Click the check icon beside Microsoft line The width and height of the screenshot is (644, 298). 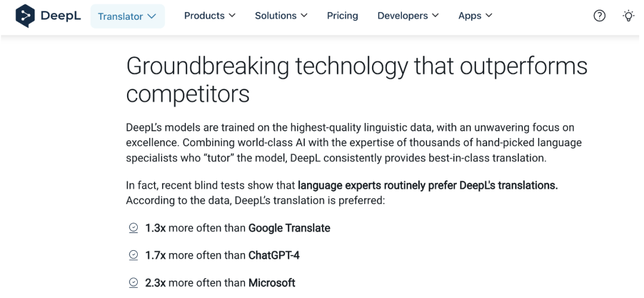tap(134, 282)
